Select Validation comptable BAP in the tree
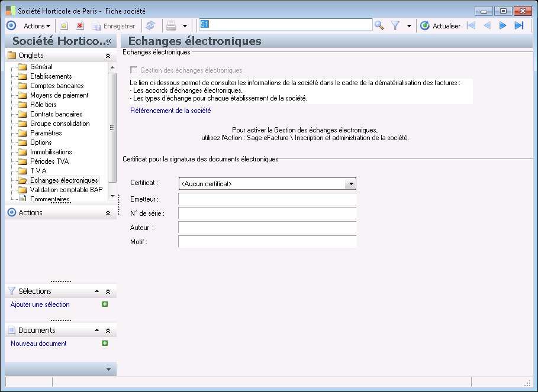 point(66,190)
